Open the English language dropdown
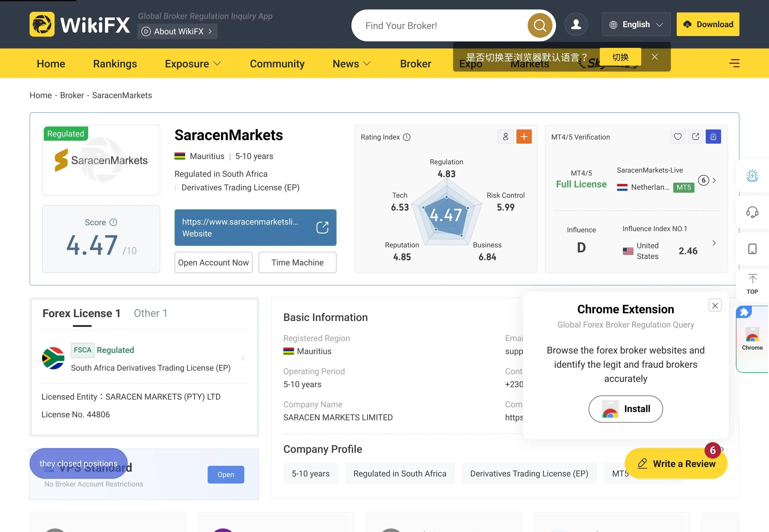The image size is (769, 532). point(636,24)
